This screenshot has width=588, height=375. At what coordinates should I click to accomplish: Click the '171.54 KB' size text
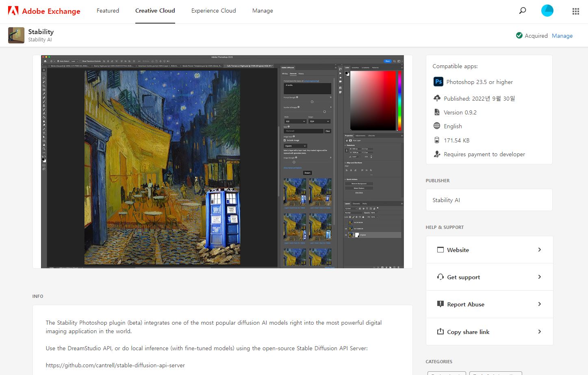click(x=456, y=140)
